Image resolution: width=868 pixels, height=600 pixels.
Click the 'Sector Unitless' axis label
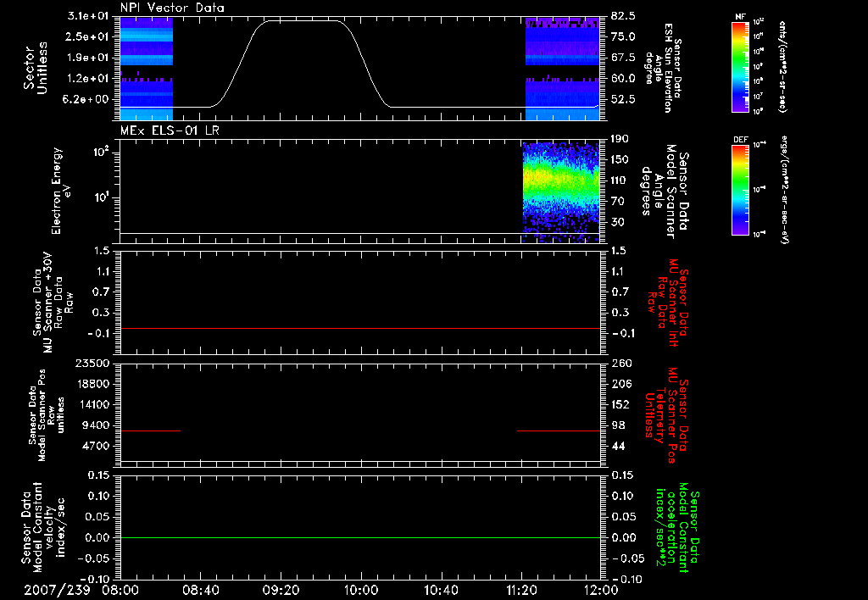pos(36,68)
